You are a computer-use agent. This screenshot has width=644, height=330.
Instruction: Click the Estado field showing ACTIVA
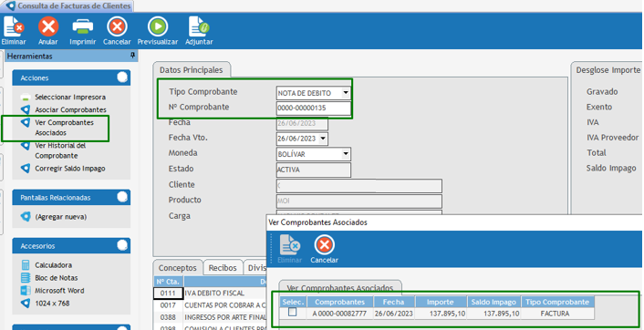coord(314,170)
